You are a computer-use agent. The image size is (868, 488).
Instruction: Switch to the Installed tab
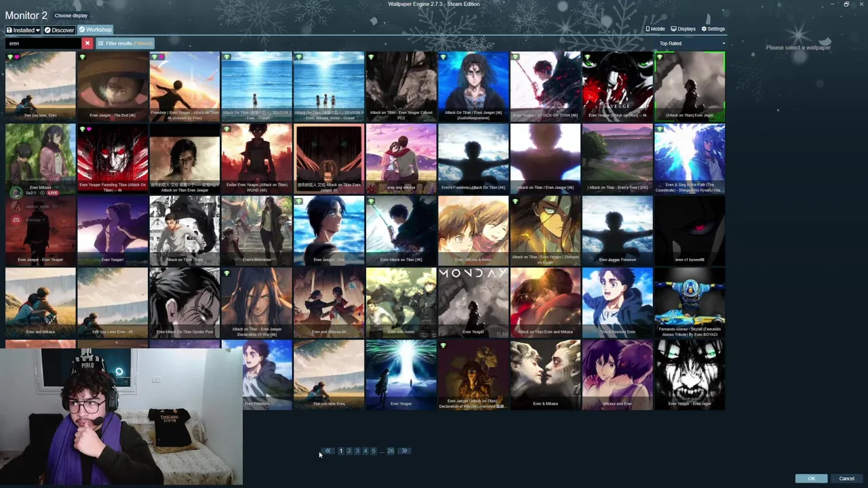[x=23, y=30]
